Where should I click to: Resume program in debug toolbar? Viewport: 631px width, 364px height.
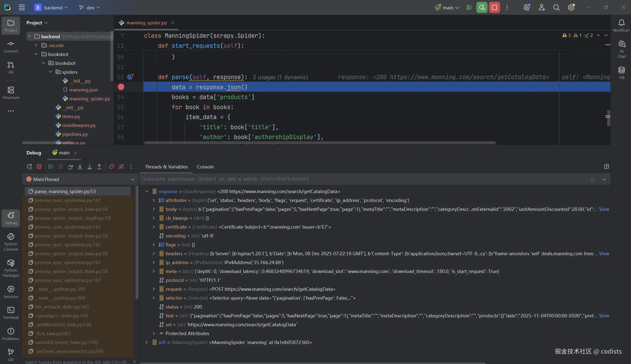point(51,166)
